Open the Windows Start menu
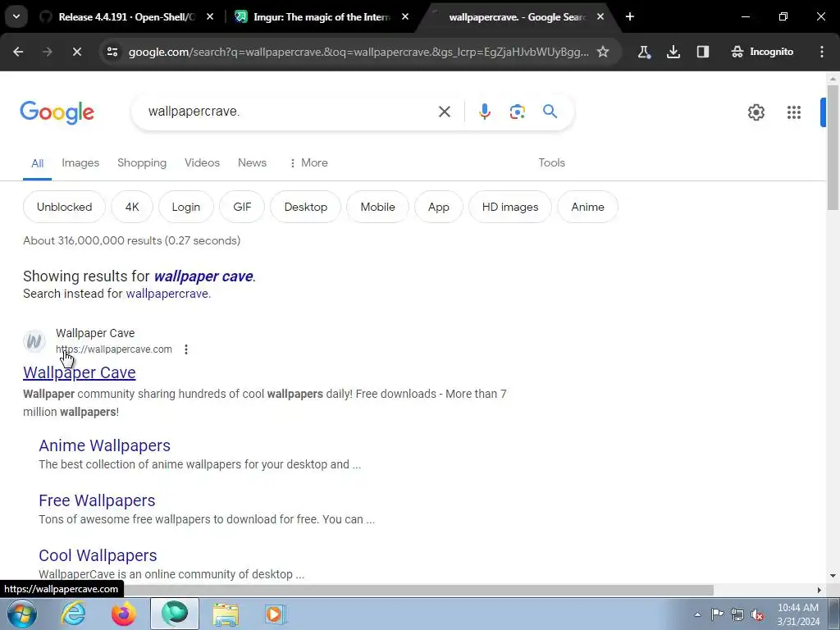The height and width of the screenshot is (630, 840). coord(22,614)
